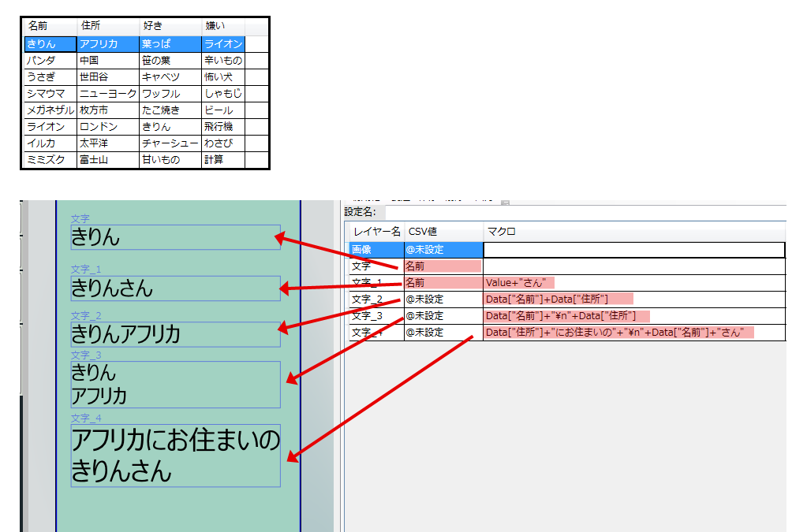
Task: Edit the Value+"さん" macro cell
Action: [x=633, y=283]
